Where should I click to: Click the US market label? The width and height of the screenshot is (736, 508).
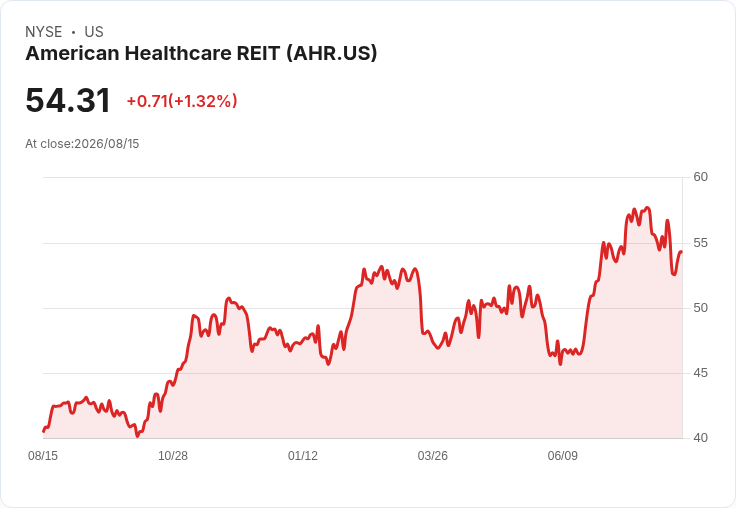pos(94,32)
